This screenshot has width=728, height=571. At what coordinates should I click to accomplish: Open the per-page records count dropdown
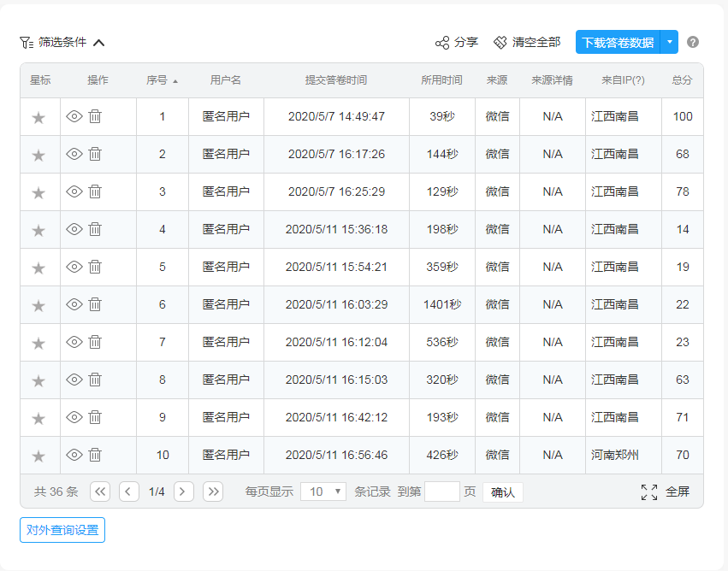click(x=323, y=492)
